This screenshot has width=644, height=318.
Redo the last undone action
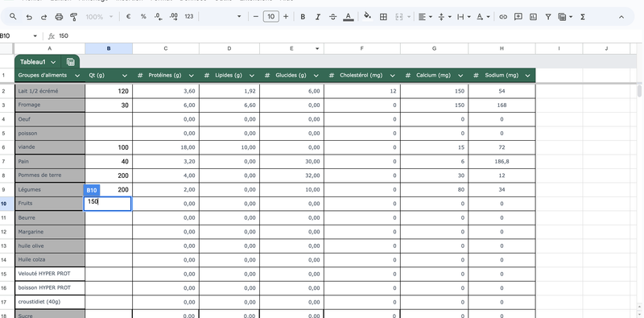pyautogui.click(x=43, y=17)
